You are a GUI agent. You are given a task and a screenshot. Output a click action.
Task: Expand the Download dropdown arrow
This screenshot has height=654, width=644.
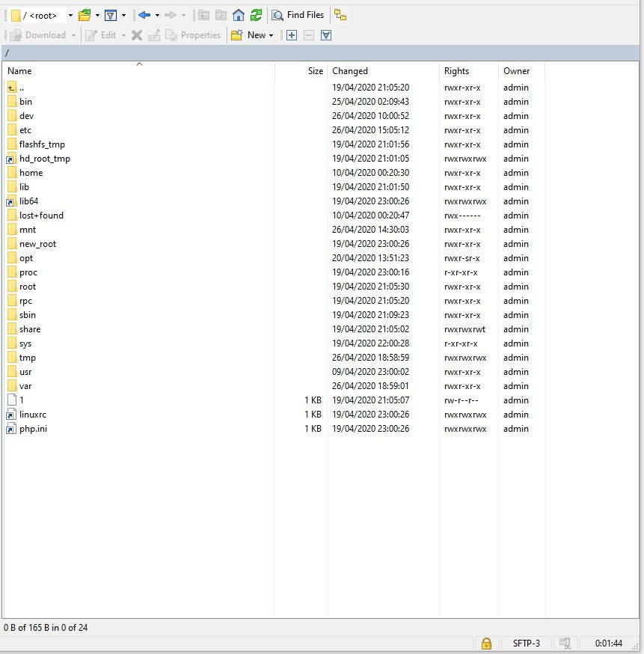coord(73,35)
